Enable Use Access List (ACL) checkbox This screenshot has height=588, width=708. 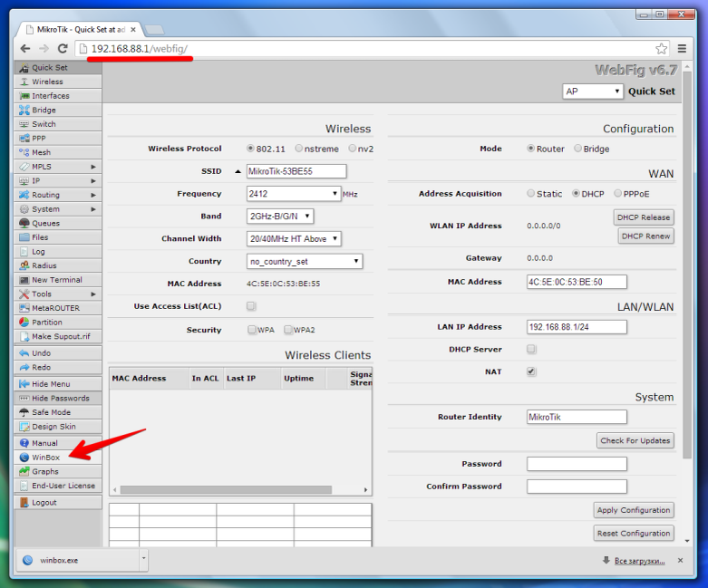[x=251, y=306]
